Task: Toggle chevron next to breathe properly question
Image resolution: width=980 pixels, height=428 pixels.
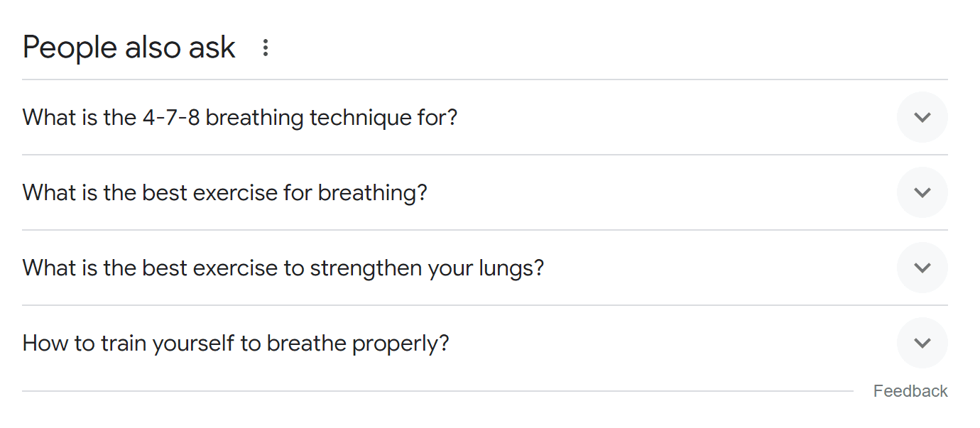Action: (x=922, y=343)
